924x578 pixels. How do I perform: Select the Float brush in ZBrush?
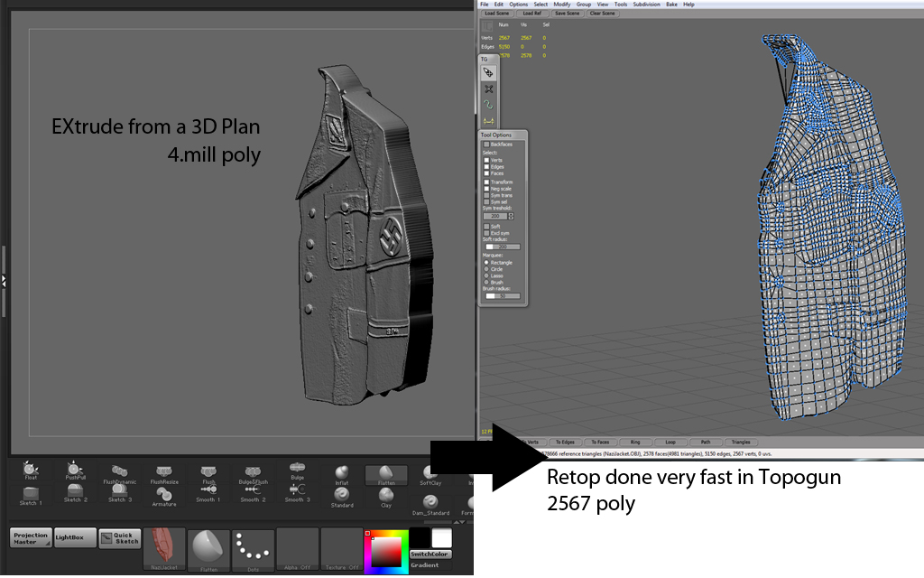(x=30, y=470)
